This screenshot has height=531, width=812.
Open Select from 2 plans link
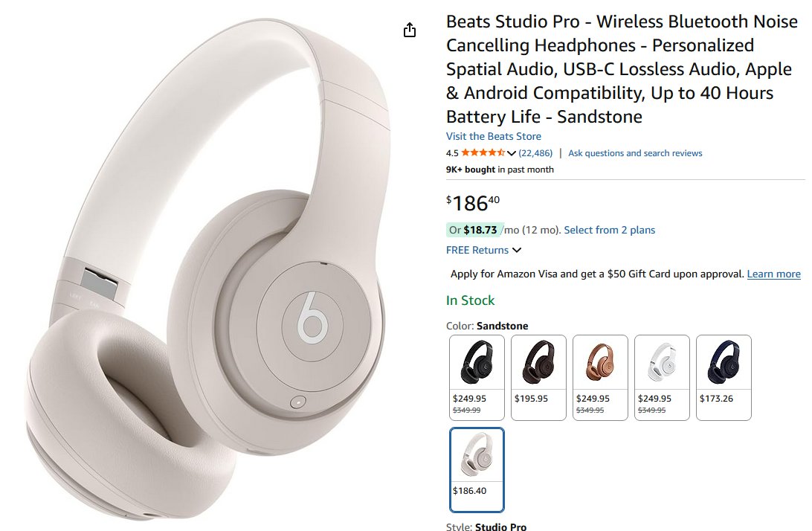[x=610, y=230]
